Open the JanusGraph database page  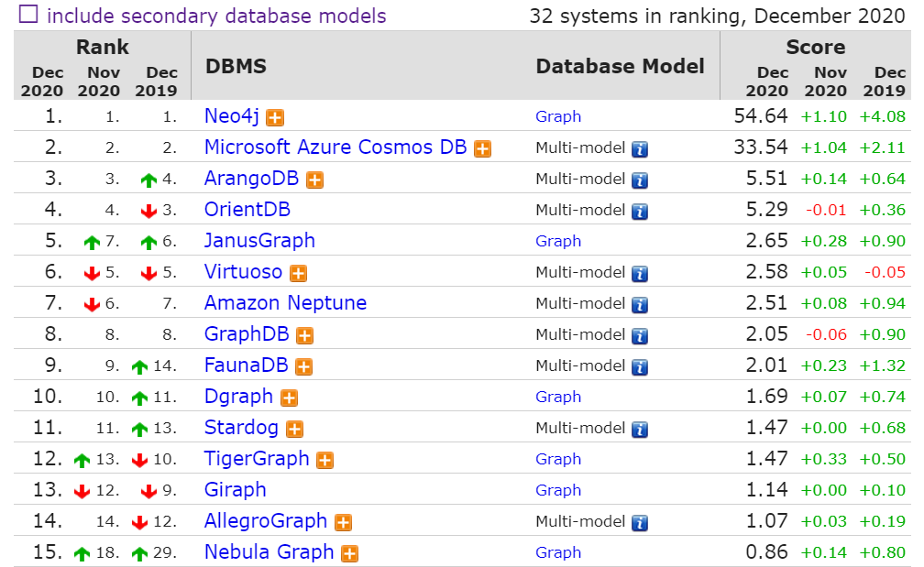coord(259,241)
